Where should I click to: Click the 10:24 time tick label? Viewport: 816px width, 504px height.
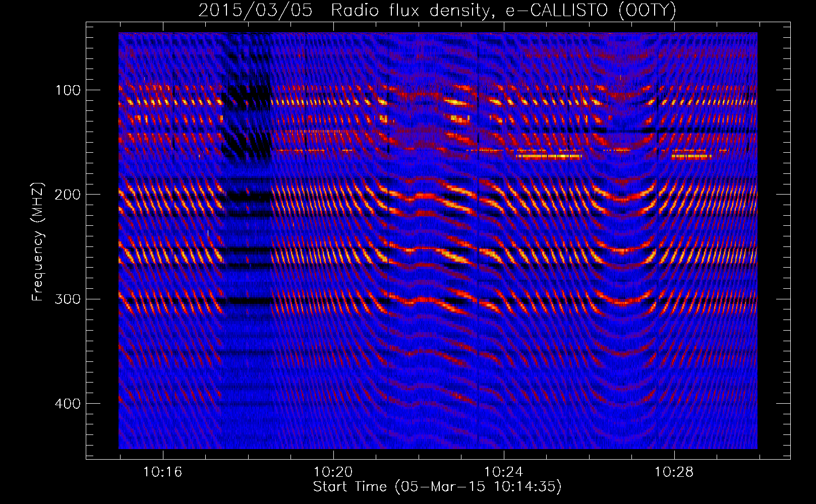click(503, 472)
